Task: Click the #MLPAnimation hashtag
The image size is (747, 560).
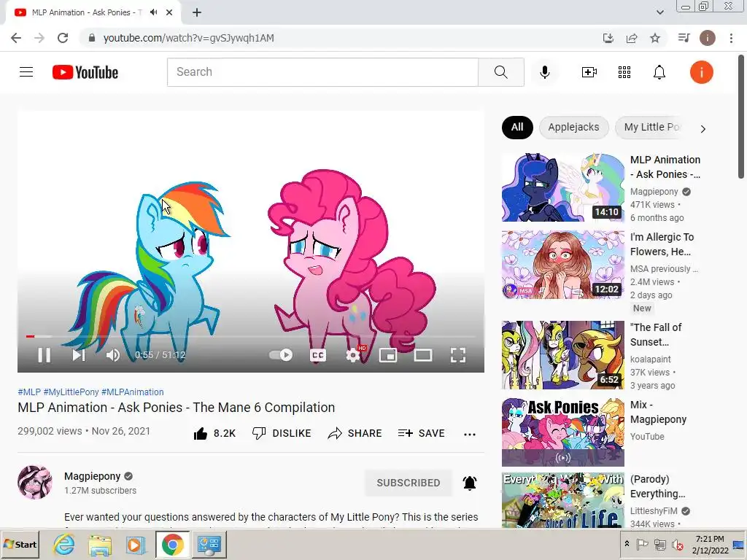Action: [x=133, y=392]
